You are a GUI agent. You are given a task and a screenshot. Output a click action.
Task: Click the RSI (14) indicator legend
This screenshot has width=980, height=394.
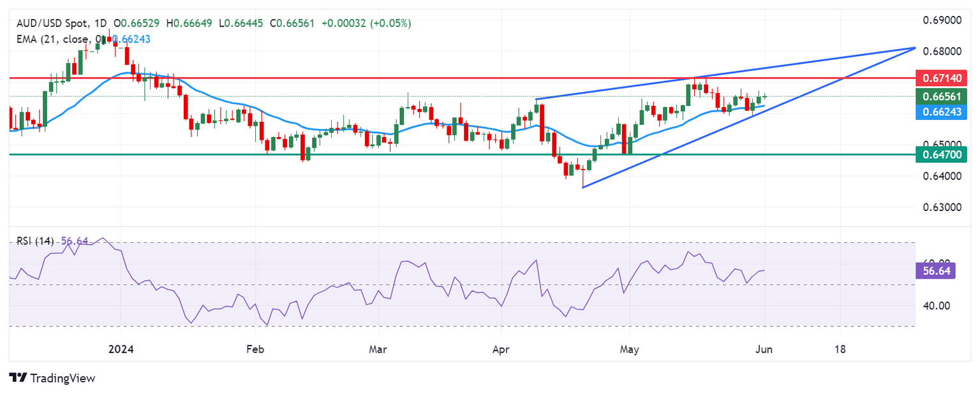pyautogui.click(x=34, y=241)
